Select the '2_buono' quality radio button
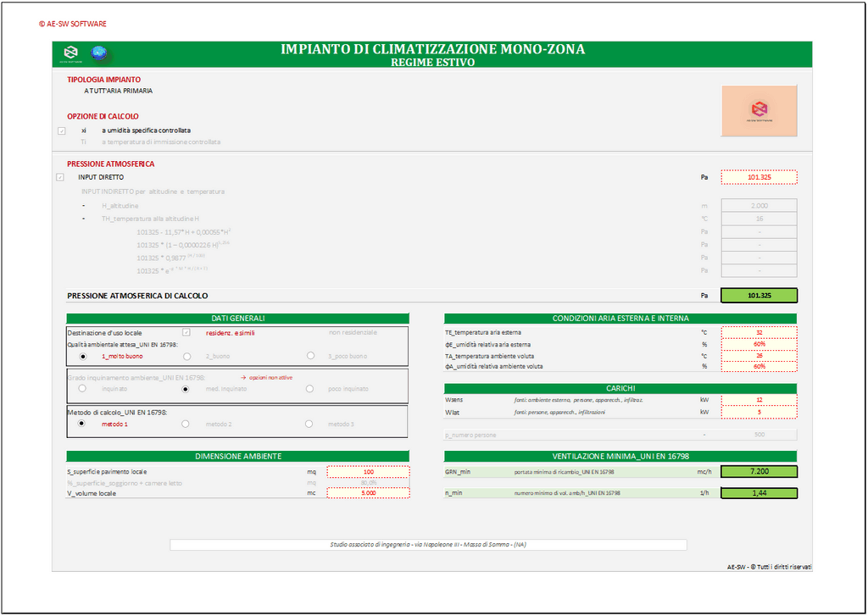 pyautogui.click(x=186, y=356)
